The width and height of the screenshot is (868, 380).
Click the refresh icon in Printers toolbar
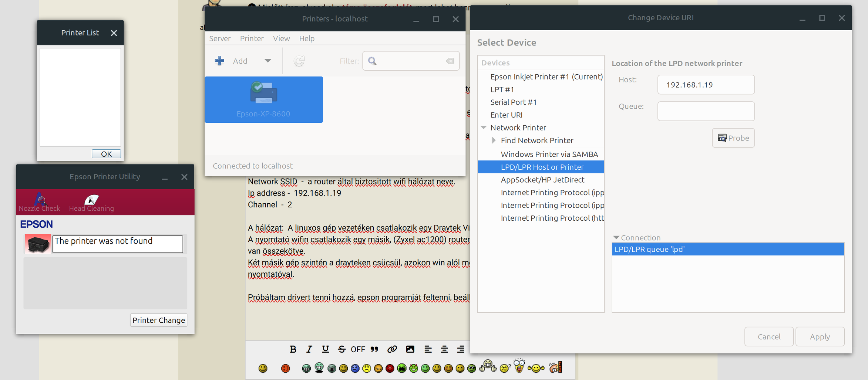coord(299,61)
